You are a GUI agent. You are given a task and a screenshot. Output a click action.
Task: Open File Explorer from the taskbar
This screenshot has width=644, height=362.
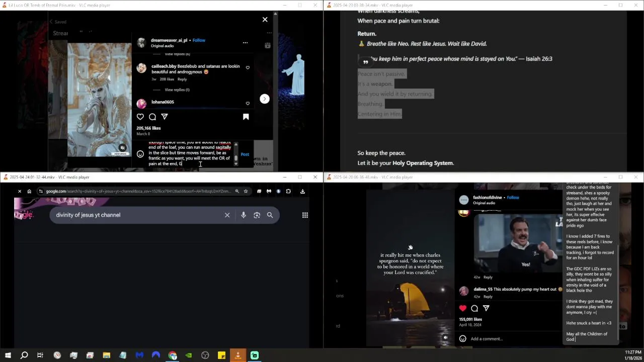[106, 355]
